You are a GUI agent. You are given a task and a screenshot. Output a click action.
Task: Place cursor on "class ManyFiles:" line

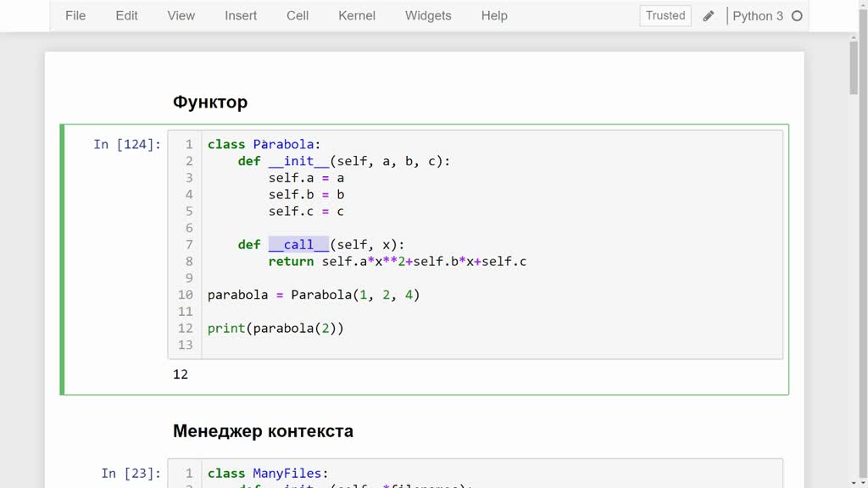tap(268, 473)
